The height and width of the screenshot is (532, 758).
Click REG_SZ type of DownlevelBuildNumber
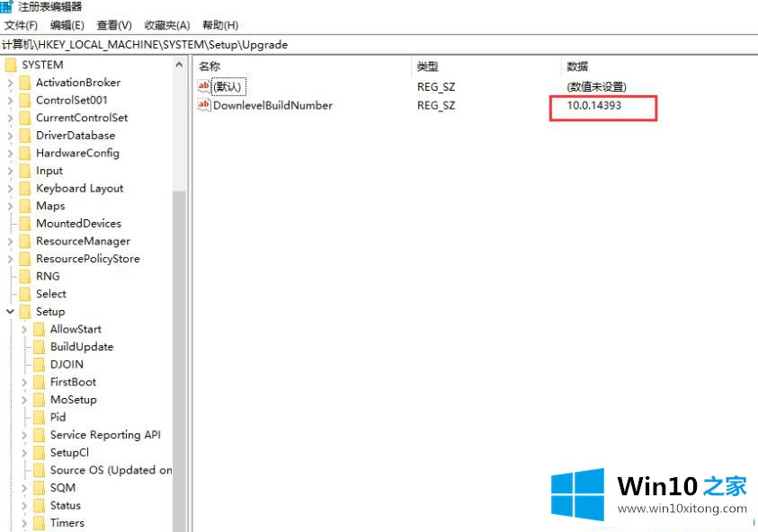pyautogui.click(x=436, y=105)
